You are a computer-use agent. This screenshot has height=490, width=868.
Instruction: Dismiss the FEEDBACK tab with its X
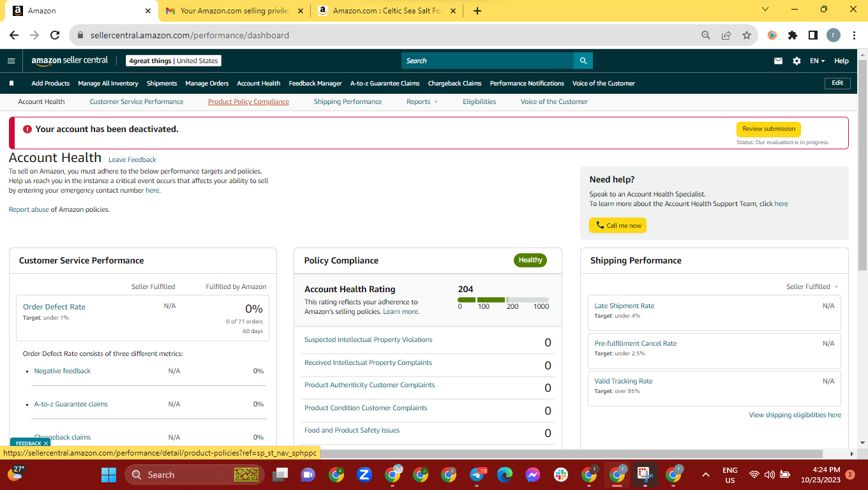[x=46, y=443]
